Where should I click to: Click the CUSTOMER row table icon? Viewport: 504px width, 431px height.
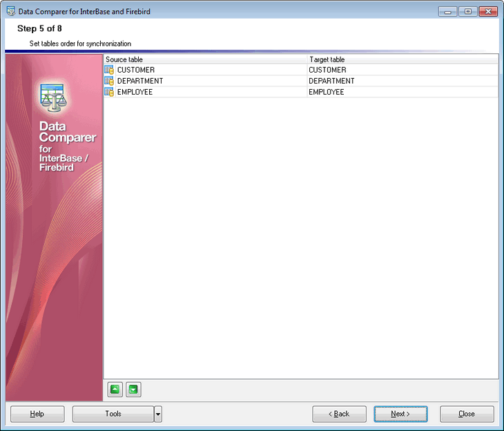click(109, 70)
